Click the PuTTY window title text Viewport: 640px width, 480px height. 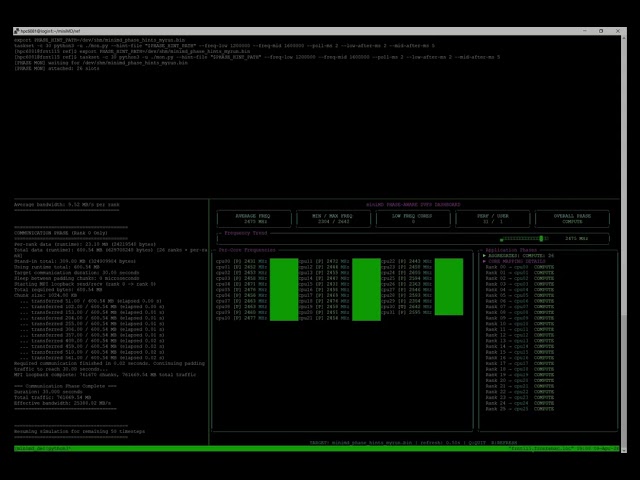[x=50, y=31]
